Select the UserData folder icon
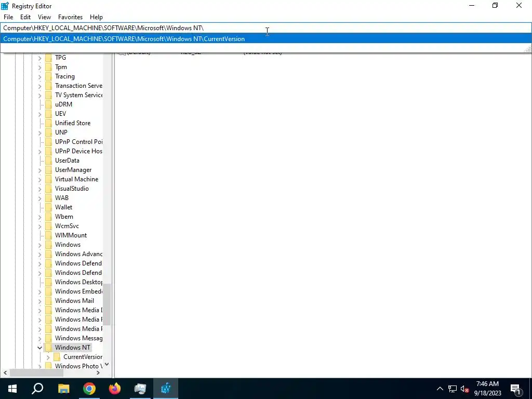The width and height of the screenshot is (532, 399). (48, 161)
